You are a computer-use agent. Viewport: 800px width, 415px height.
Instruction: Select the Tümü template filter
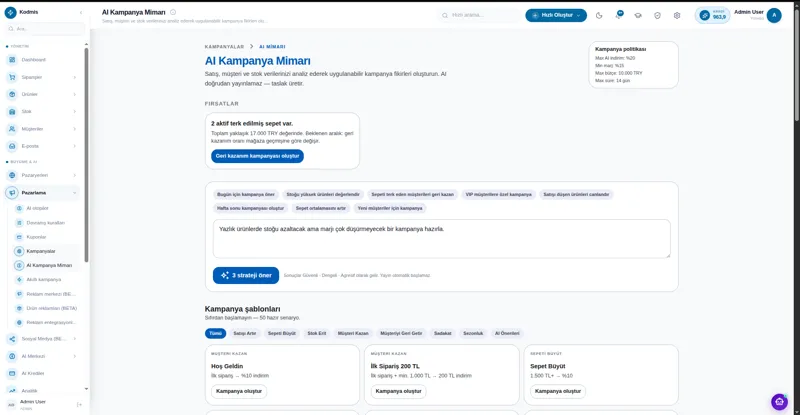215,333
